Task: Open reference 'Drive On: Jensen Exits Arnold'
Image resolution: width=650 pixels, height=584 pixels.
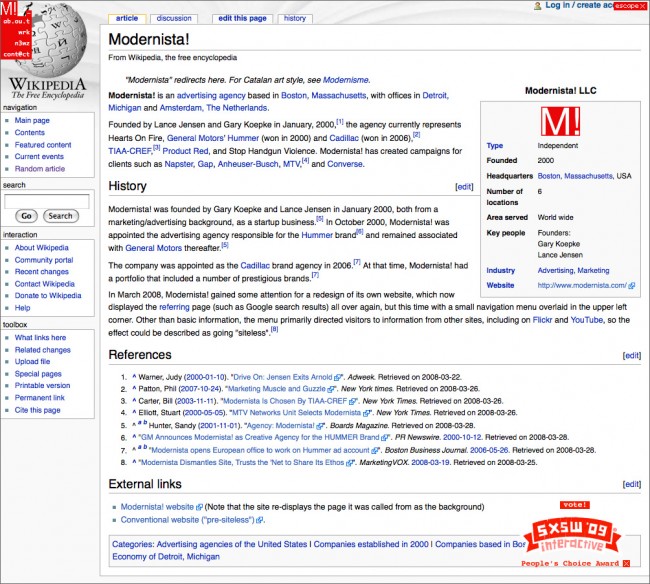Action: [x=283, y=377]
